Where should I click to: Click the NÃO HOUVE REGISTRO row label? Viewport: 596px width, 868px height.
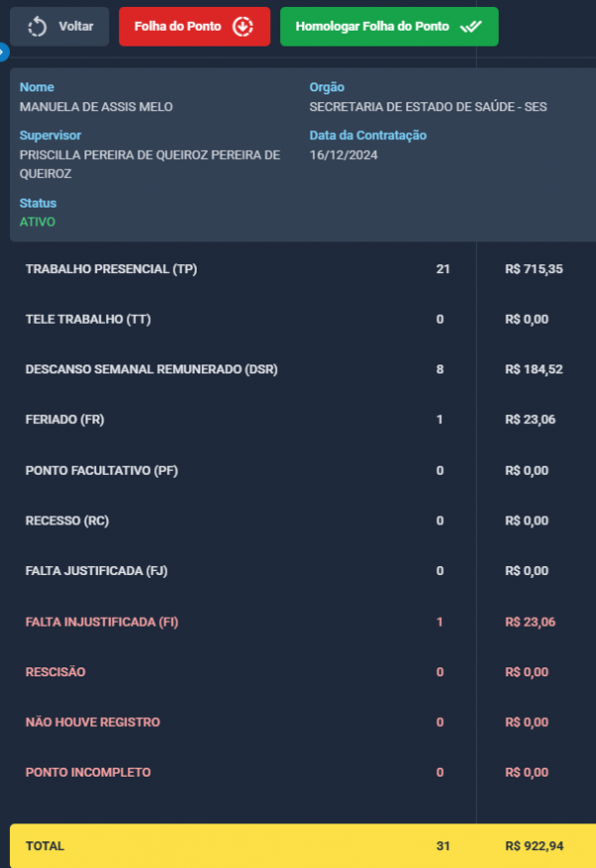[92, 722]
